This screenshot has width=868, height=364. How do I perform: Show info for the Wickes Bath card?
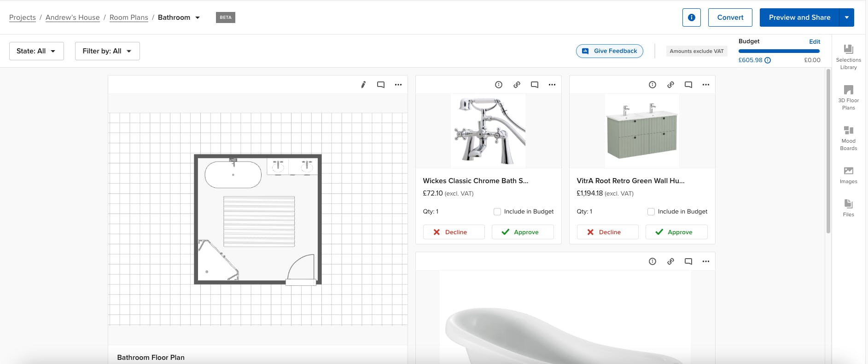[499, 85]
